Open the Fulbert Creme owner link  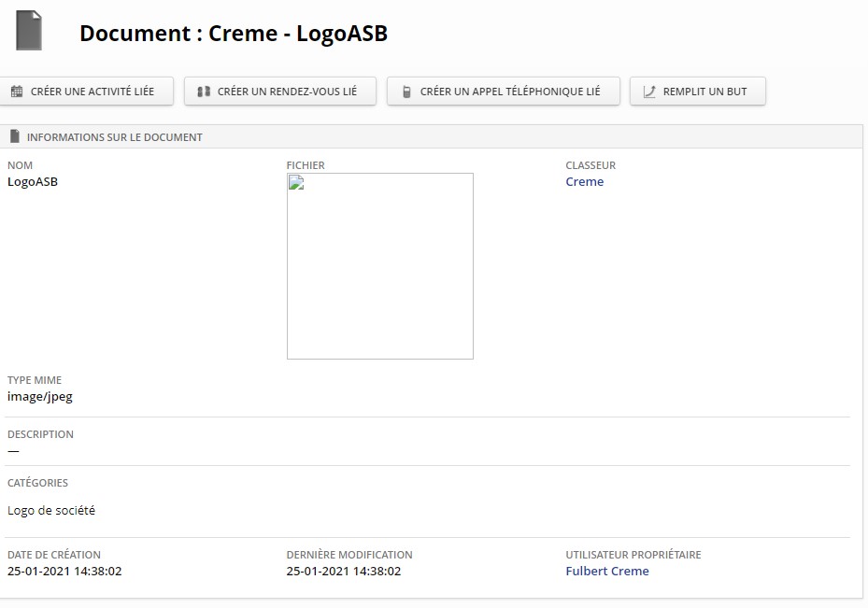click(606, 571)
